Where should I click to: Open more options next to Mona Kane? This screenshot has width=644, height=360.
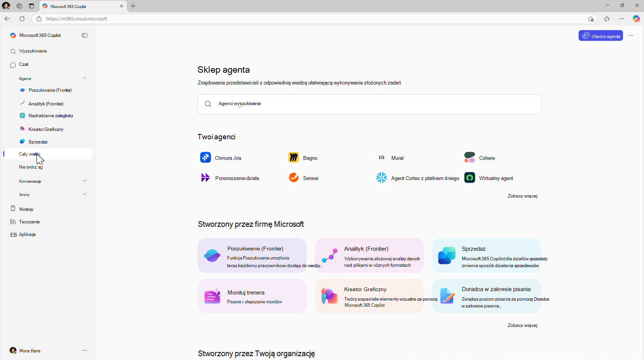[84, 350]
